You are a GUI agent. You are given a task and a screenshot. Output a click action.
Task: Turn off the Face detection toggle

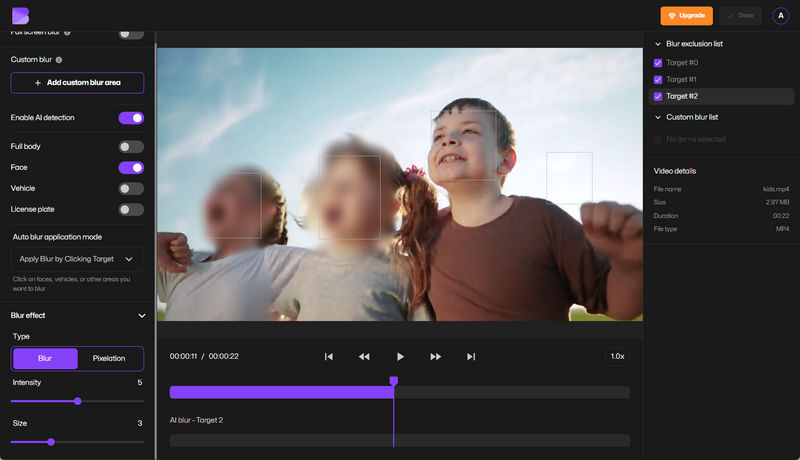click(x=131, y=168)
